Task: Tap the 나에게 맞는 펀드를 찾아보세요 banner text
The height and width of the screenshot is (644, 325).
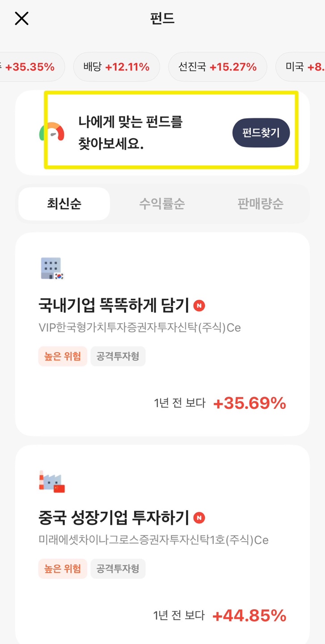Action: pyautogui.click(x=131, y=133)
